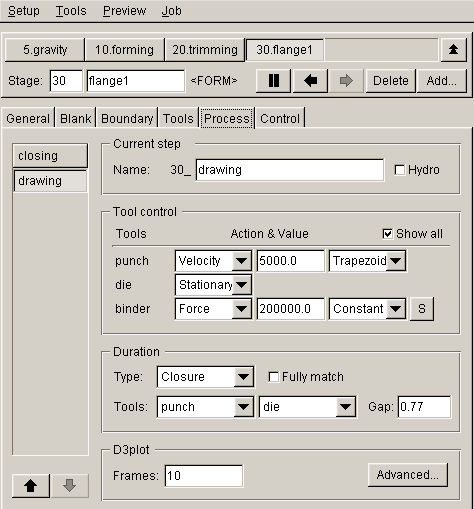Viewport: 474px width, 509px height.
Task: Switch to the Control tab
Action: click(280, 118)
